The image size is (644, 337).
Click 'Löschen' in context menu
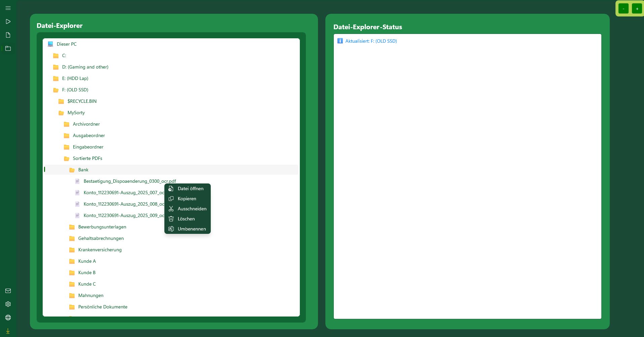tap(186, 219)
